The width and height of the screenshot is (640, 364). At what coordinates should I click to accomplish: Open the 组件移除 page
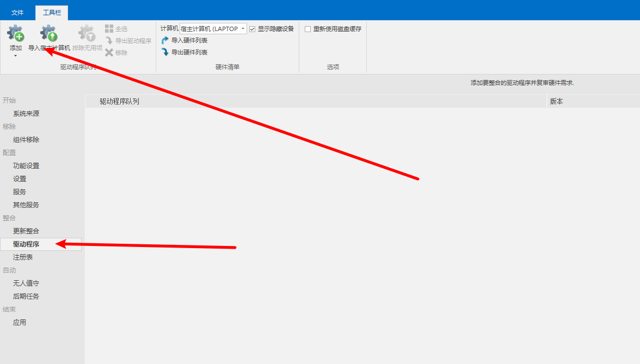(26, 140)
